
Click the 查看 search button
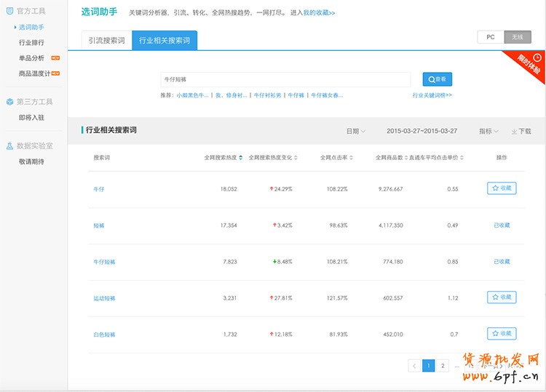pos(437,79)
